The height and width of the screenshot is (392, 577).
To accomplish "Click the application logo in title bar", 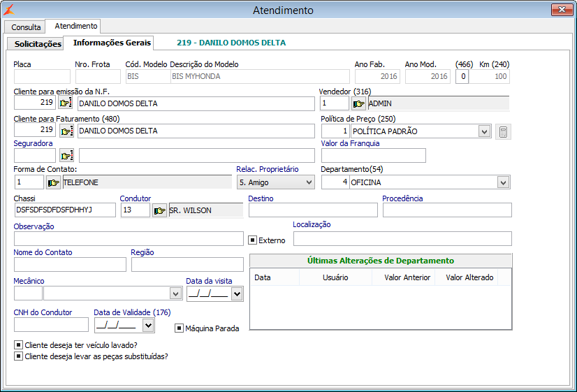I will coord(9,10).
